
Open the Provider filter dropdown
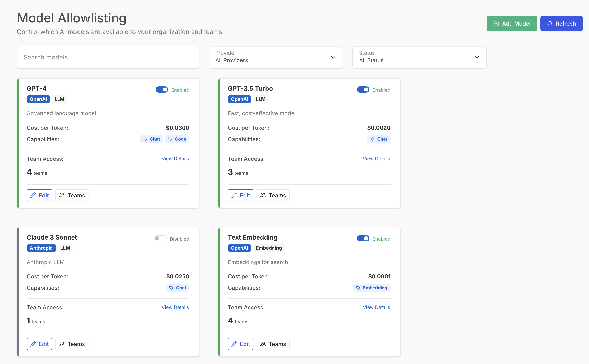[x=276, y=57]
